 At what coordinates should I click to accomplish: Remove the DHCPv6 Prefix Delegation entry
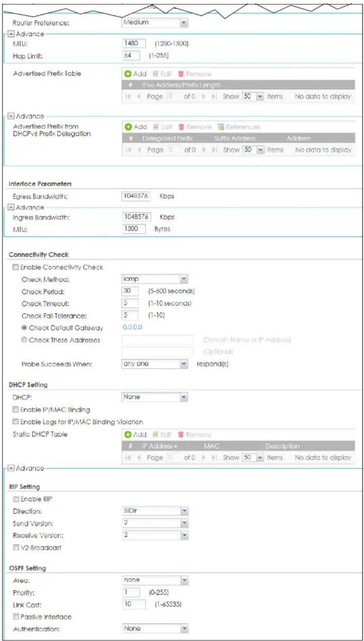point(195,127)
